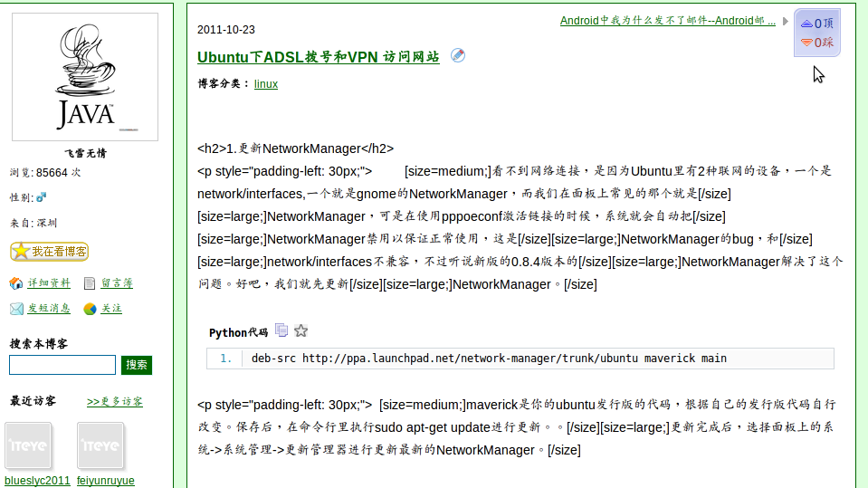Viewport: 868px width, 488px height.
Task: Open the 留言簿 guestbook link
Action: [x=117, y=283]
